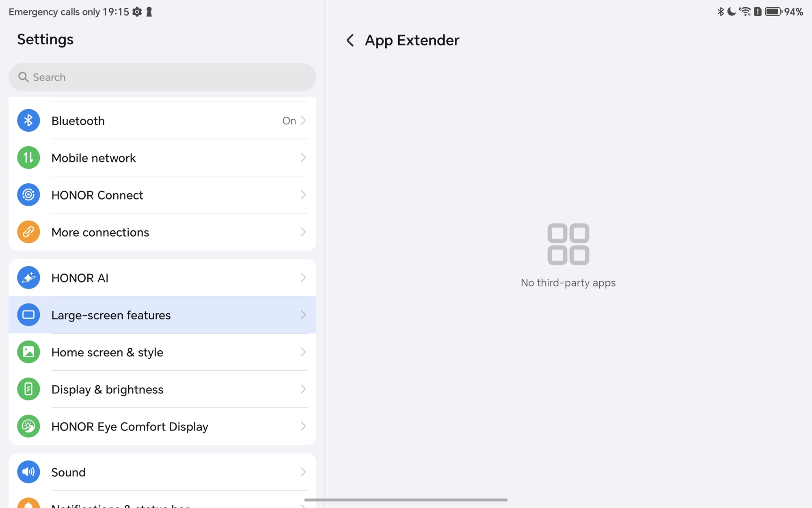Click the Settings search field

coord(162,77)
